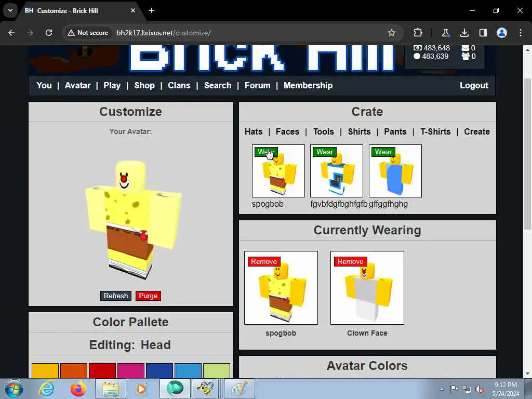Launch Firefox from the taskbar
Screen dimensions: 532x399
coord(78,389)
